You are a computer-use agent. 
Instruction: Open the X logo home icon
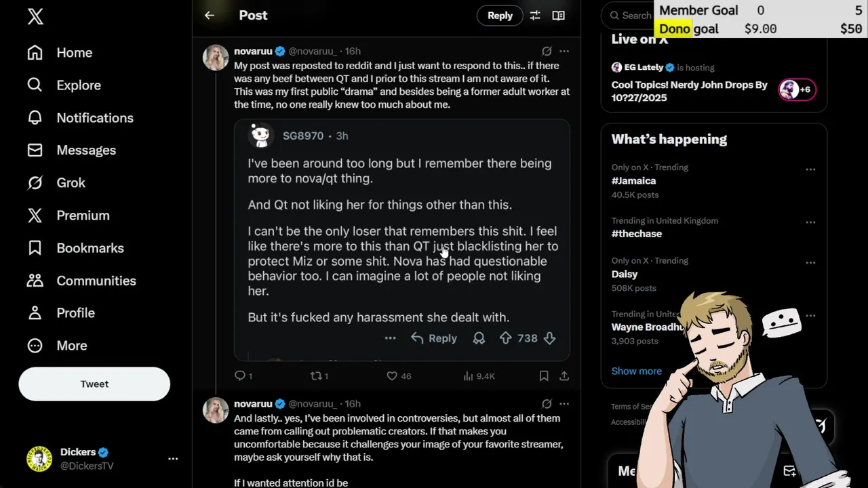point(35,17)
